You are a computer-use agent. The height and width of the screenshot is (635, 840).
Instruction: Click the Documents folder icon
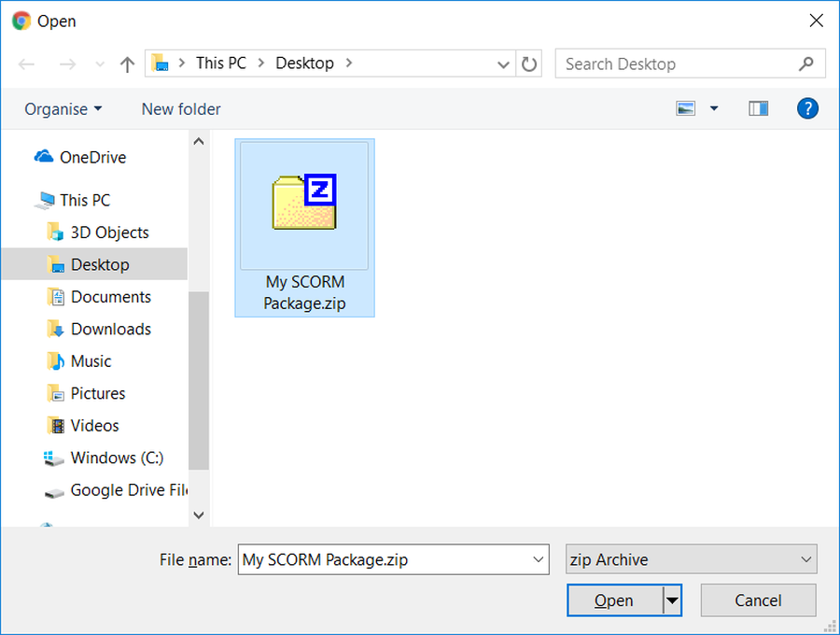coord(55,296)
